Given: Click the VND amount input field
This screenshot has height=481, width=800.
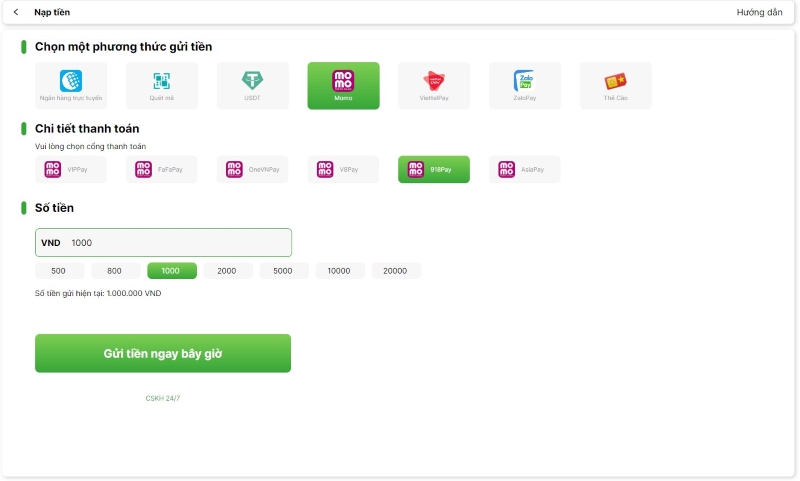Looking at the screenshot, I should tap(175, 243).
